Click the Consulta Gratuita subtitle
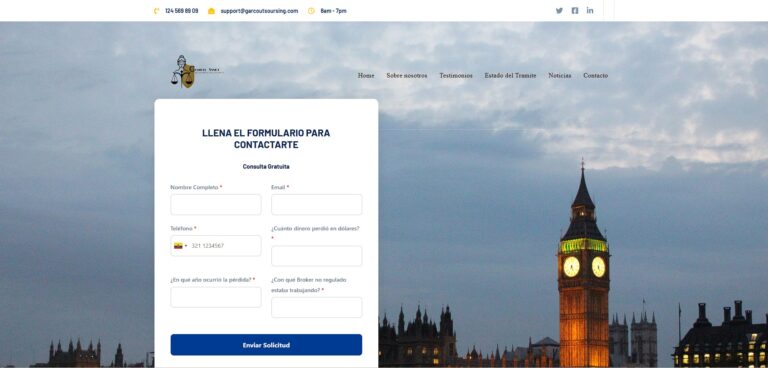 [x=266, y=167]
